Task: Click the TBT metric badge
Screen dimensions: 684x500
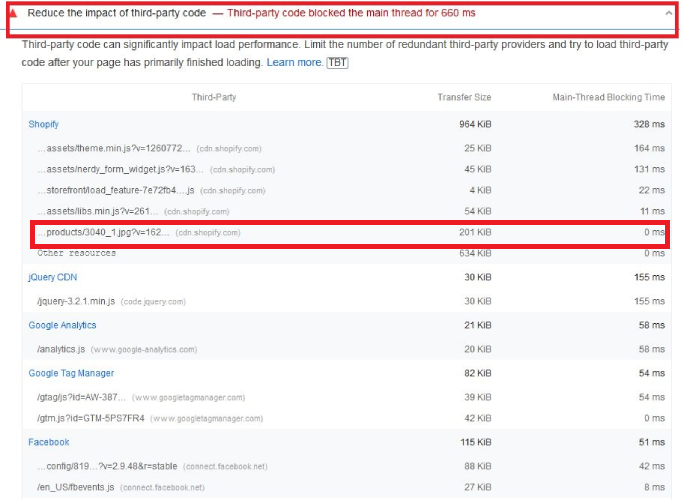Action: [337, 62]
